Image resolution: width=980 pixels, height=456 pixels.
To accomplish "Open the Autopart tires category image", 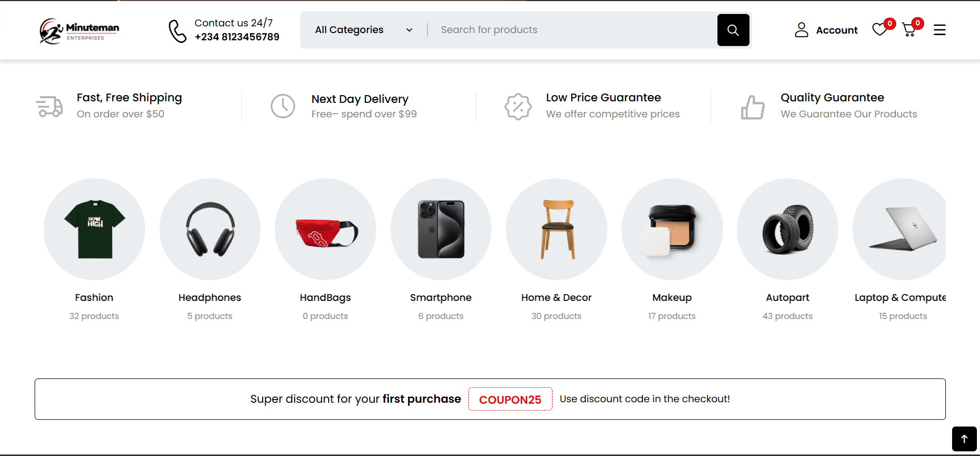I will coord(788,229).
